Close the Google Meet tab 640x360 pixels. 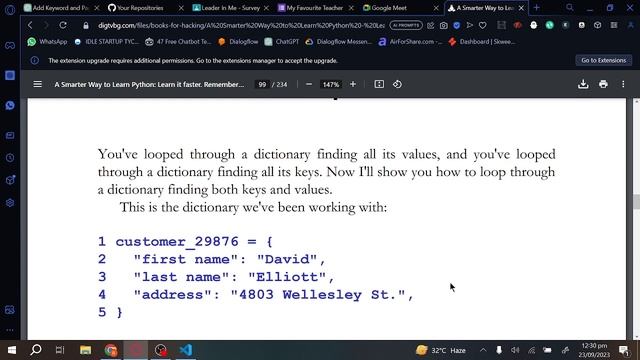point(436,8)
